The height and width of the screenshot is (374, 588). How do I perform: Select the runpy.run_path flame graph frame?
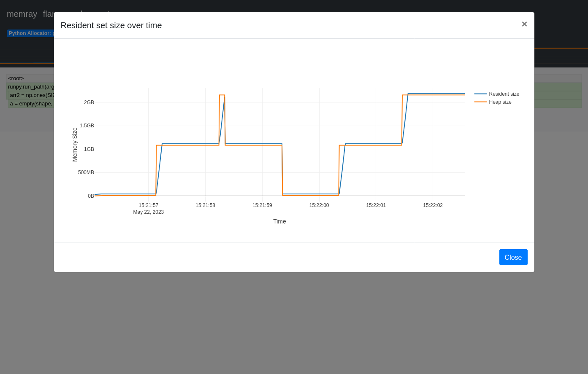click(30, 87)
